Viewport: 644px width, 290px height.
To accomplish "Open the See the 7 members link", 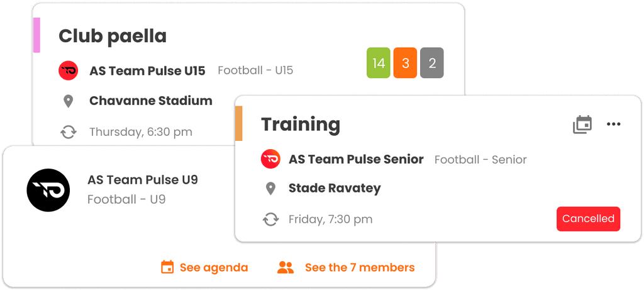I will [x=360, y=268].
